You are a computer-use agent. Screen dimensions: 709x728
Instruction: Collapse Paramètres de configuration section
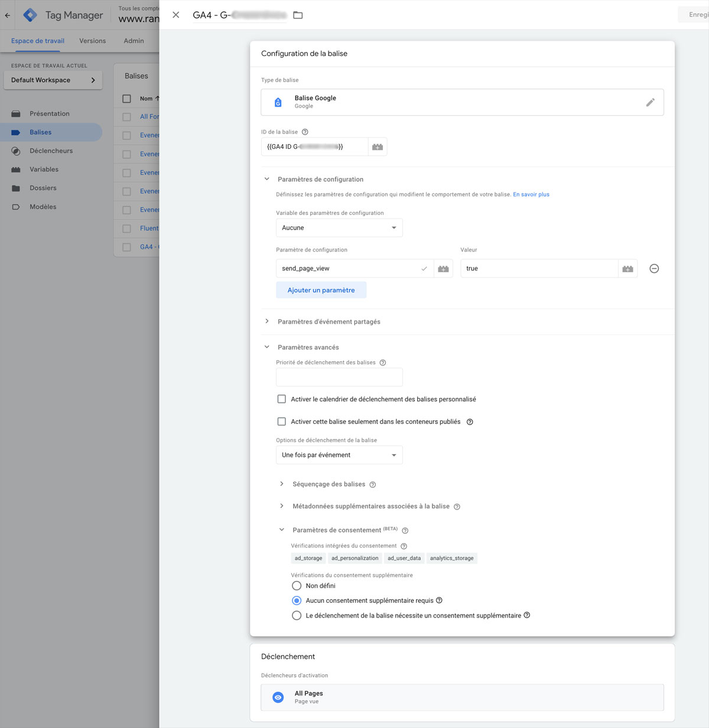(267, 179)
